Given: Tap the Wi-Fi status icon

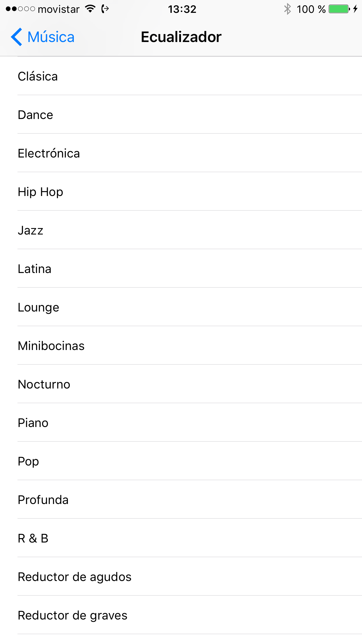Looking at the screenshot, I should 90,9.
